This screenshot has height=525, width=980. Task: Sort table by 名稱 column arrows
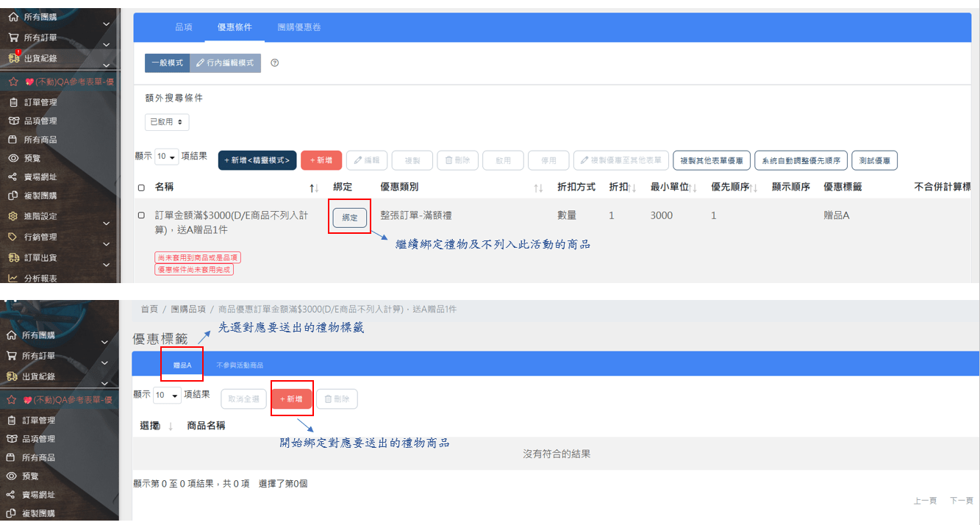314,188
